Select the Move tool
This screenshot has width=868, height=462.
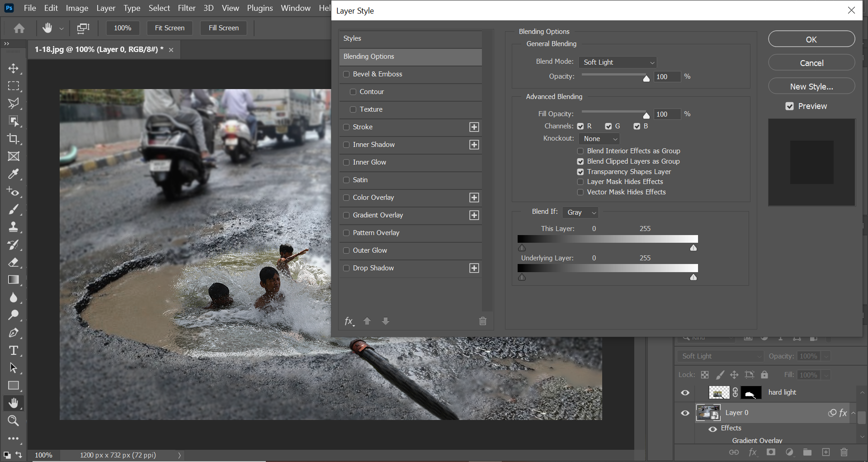coord(14,68)
